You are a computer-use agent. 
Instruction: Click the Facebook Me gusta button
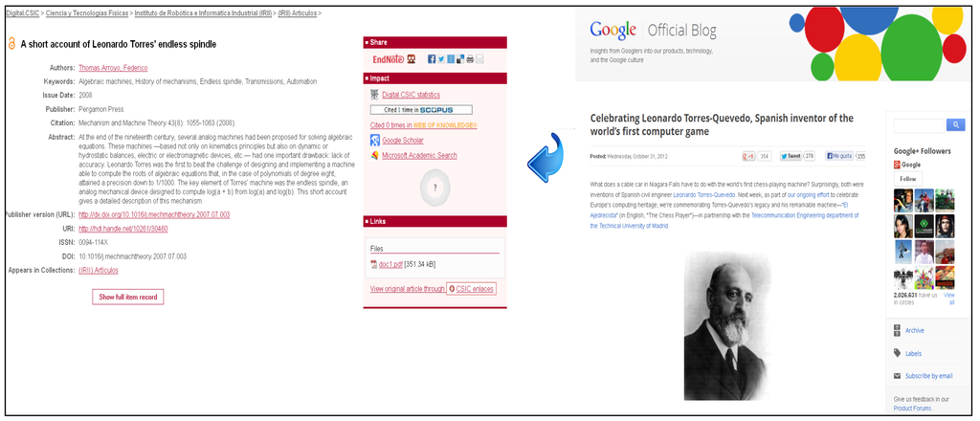click(x=838, y=155)
